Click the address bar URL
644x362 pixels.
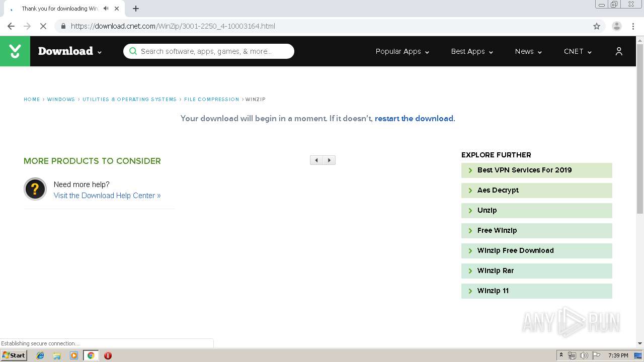173,26
